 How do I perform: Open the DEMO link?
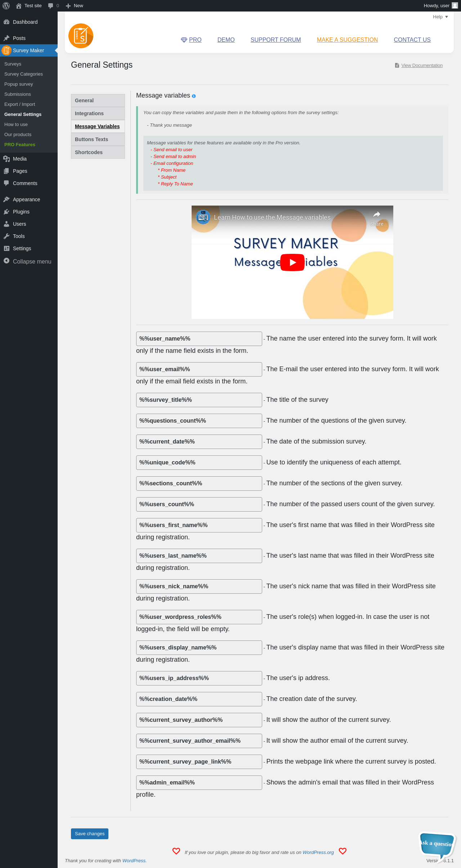pos(226,40)
